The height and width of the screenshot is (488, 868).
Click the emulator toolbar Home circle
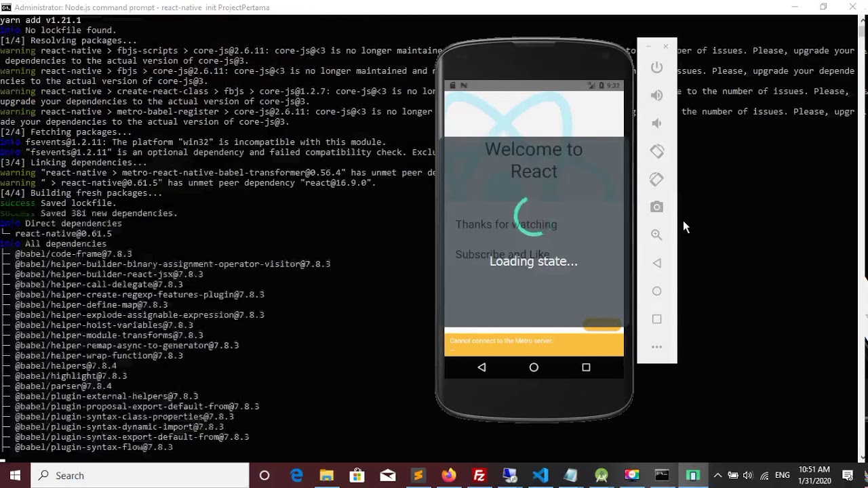click(656, 291)
